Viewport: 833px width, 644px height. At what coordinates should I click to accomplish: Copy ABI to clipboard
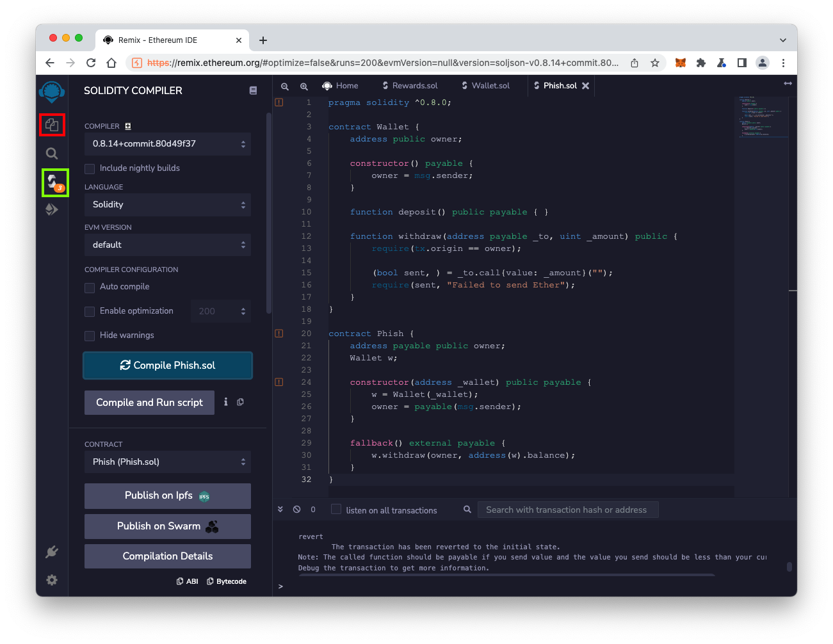coord(188,581)
